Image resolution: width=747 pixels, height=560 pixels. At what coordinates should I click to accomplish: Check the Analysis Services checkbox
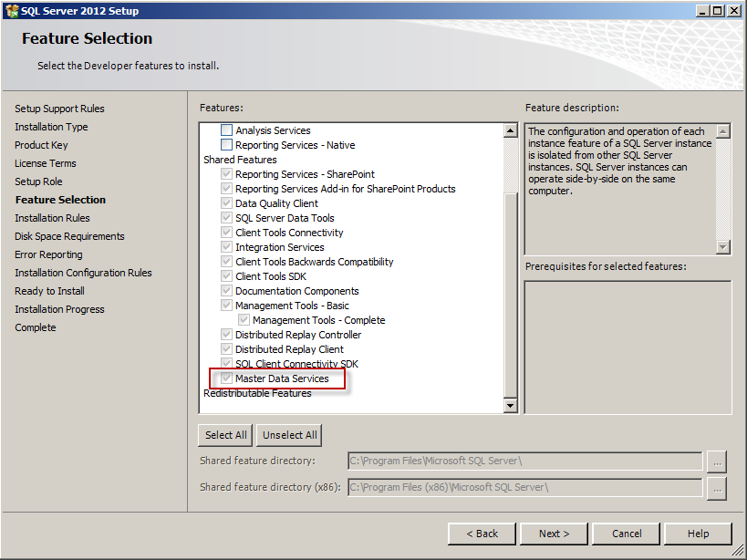pyautogui.click(x=227, y=130)
